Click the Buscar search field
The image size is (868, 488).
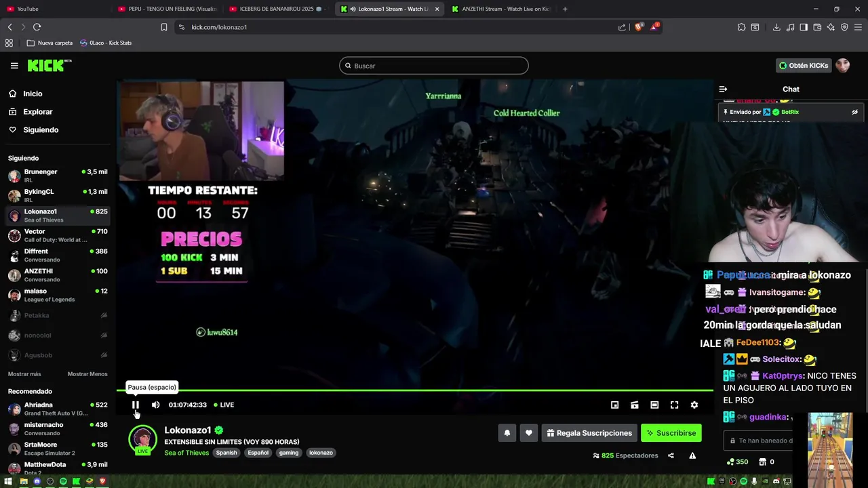tap(434, 66)
